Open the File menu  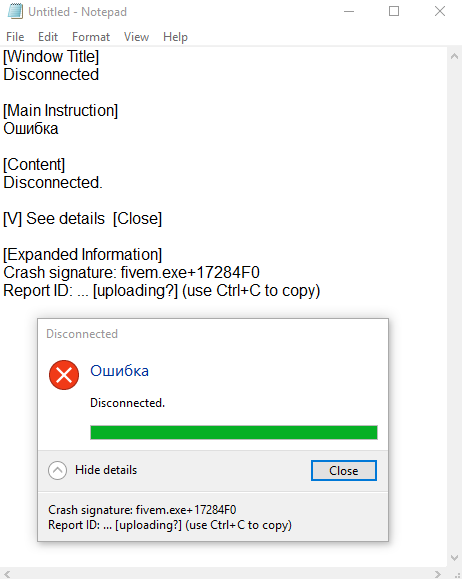15,37
